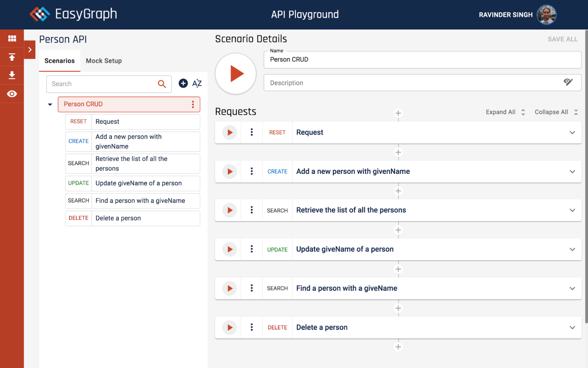Toggle the description visibility icon
The image size is (588, 368).
coord(568,82)
